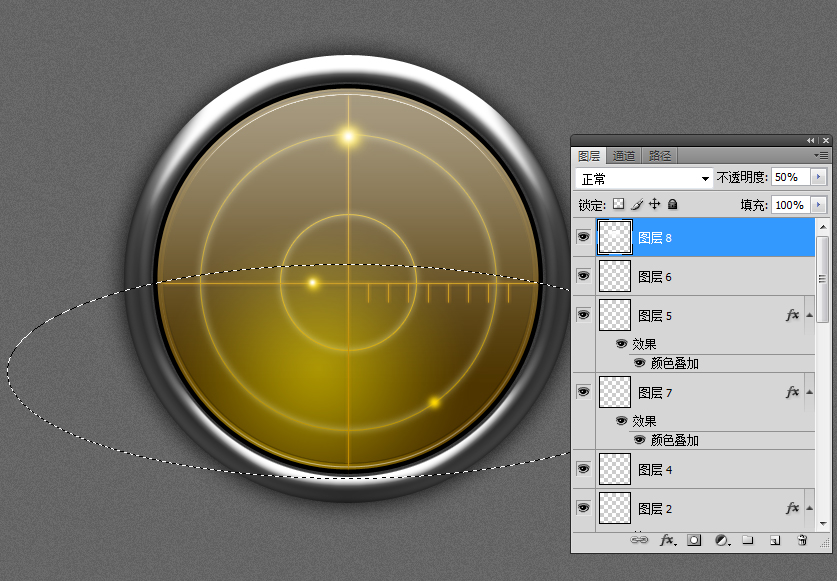The image size is (837, 581).
Task: Click the layers list scroll-up arrow
Action: (x=823, y=227)
